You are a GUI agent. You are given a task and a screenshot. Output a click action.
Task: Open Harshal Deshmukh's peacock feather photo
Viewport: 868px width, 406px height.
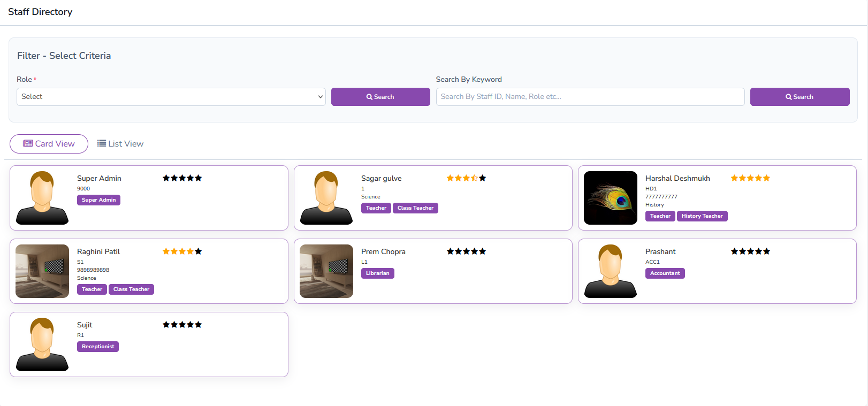(611, 198)
